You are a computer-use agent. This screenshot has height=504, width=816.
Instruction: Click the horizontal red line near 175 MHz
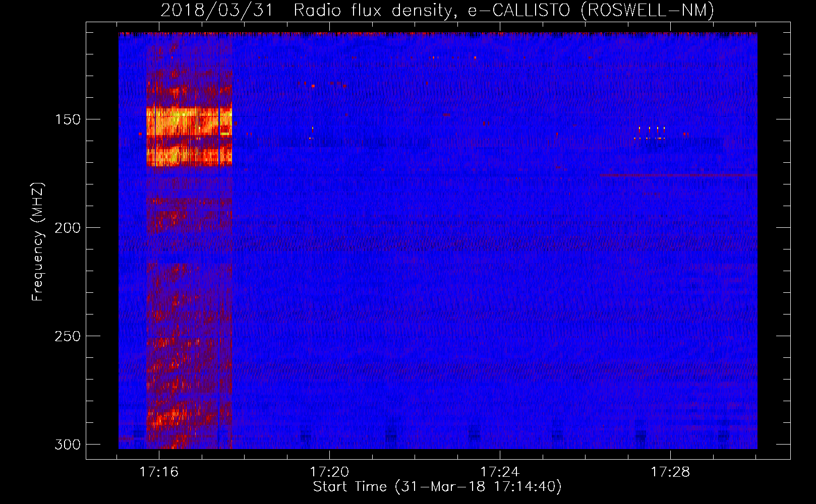pos(678,175)
